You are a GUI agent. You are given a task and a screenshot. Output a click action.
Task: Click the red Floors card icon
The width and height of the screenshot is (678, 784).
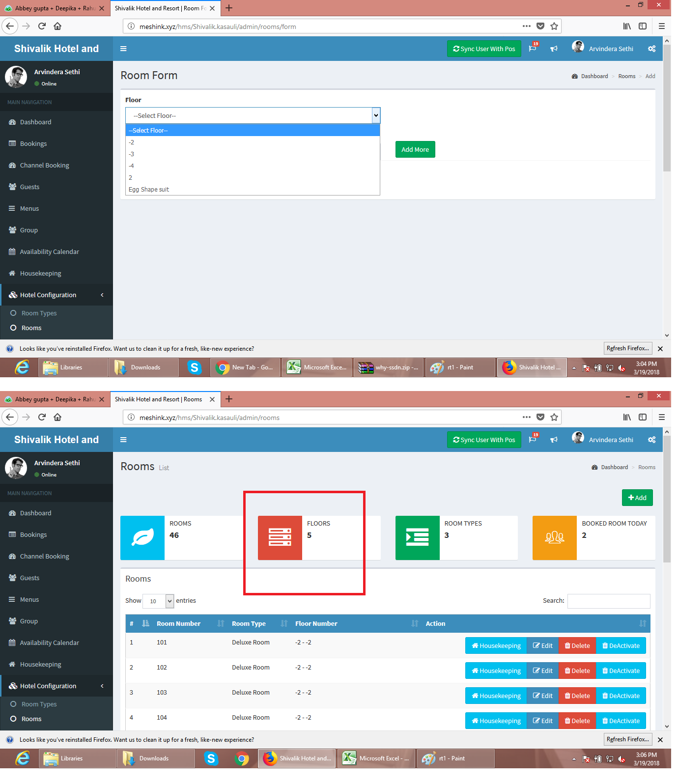280,537
